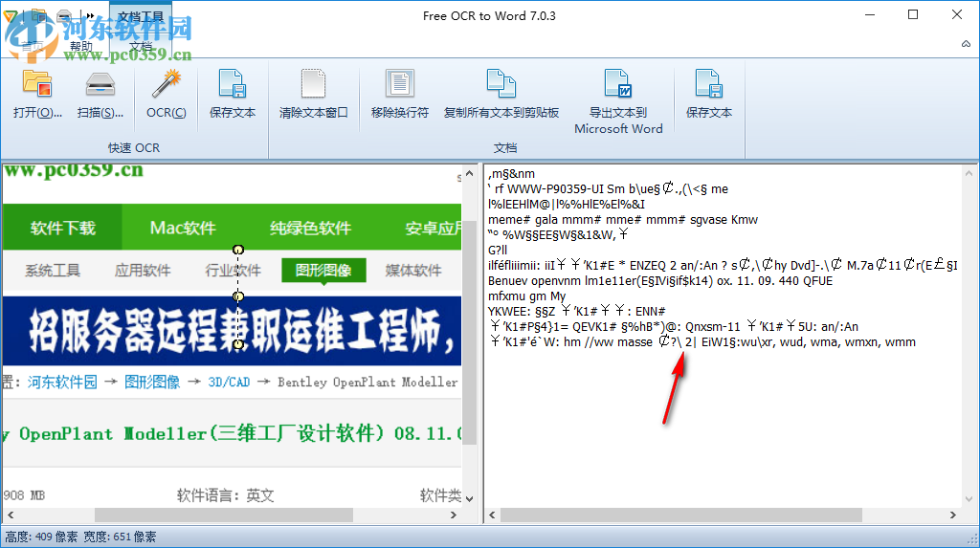Start scanning with 扫描(S) button

(x=100, y=95)
